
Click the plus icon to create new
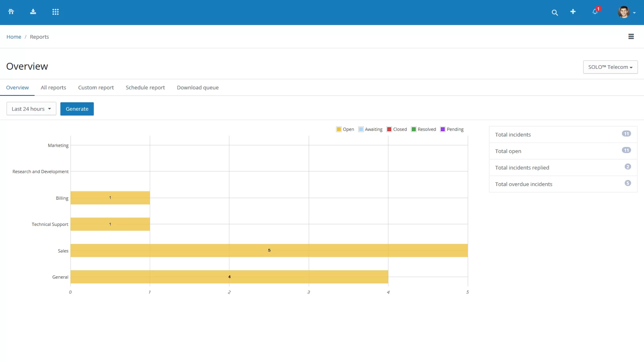click(x=573, y=12)
